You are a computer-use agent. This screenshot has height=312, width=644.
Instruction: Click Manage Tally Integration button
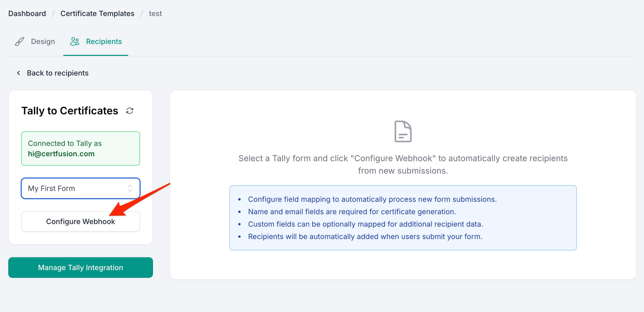point(80,268)
